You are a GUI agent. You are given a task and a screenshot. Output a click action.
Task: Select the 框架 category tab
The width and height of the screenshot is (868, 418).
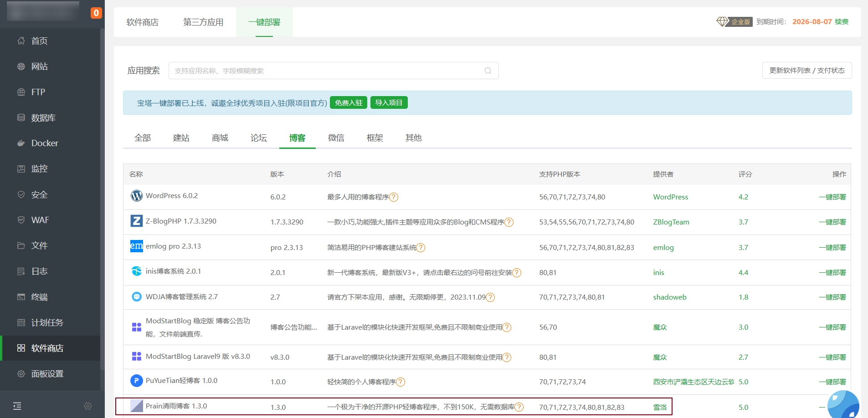(375, 138)
